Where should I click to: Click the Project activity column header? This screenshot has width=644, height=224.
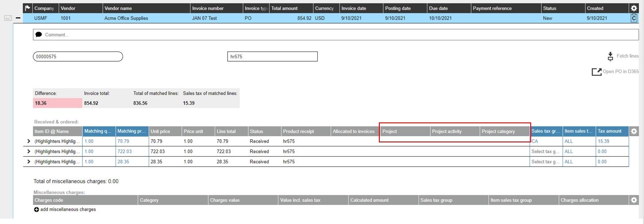coord(455,131)
